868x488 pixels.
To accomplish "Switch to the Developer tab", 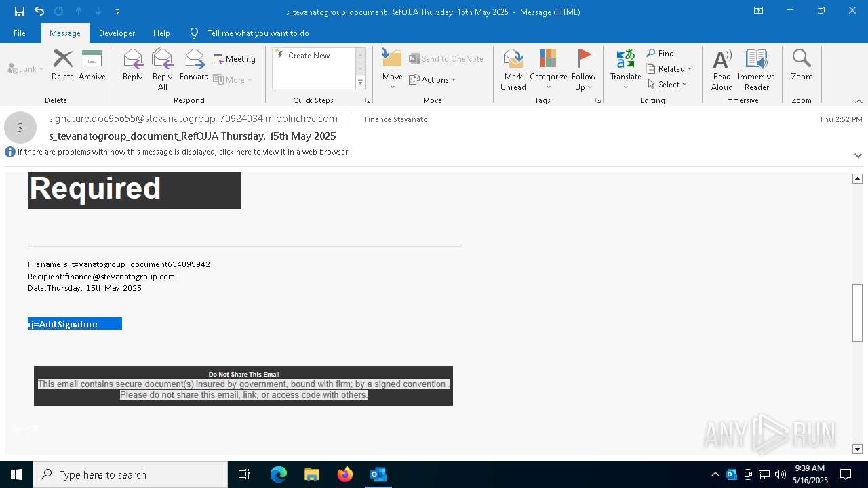I will click(117, 33).
